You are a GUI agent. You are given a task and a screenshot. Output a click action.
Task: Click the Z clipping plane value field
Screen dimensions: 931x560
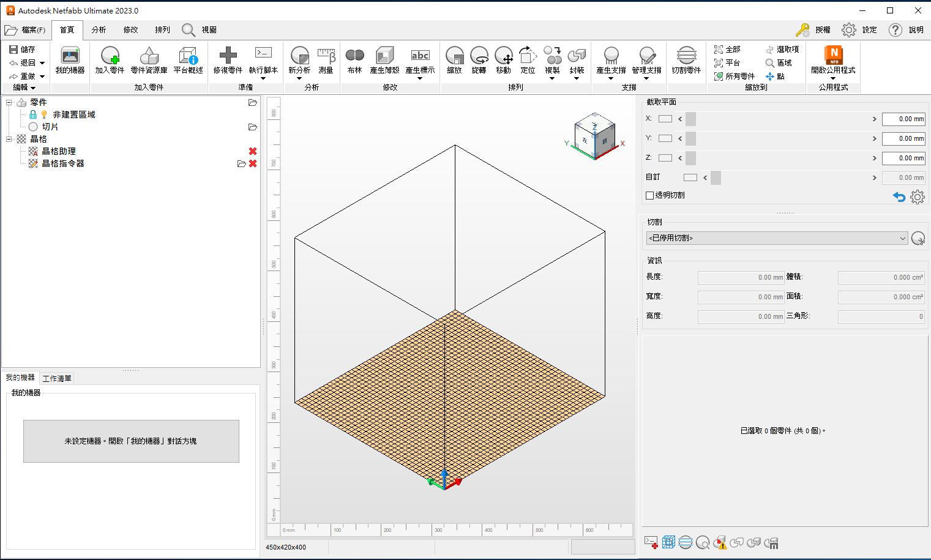(x=903, y=158)
